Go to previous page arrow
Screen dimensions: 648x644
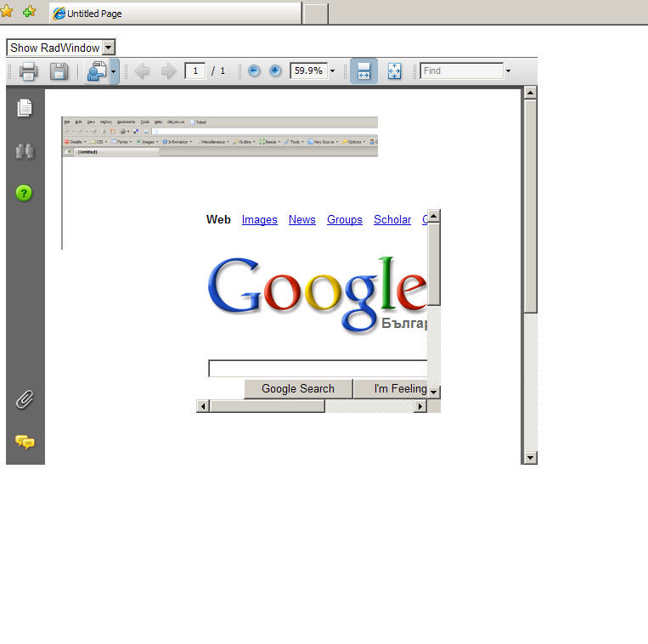click(142, 71)
